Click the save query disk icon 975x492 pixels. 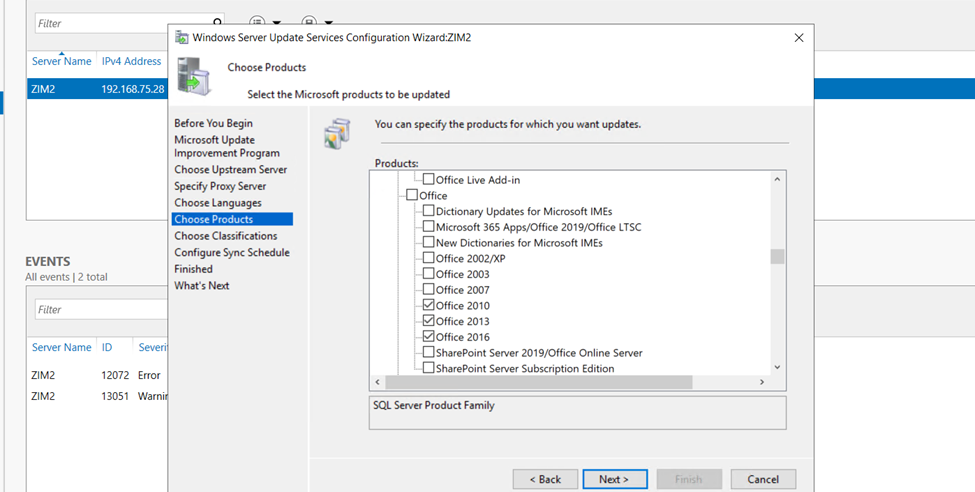click(309, 21)
